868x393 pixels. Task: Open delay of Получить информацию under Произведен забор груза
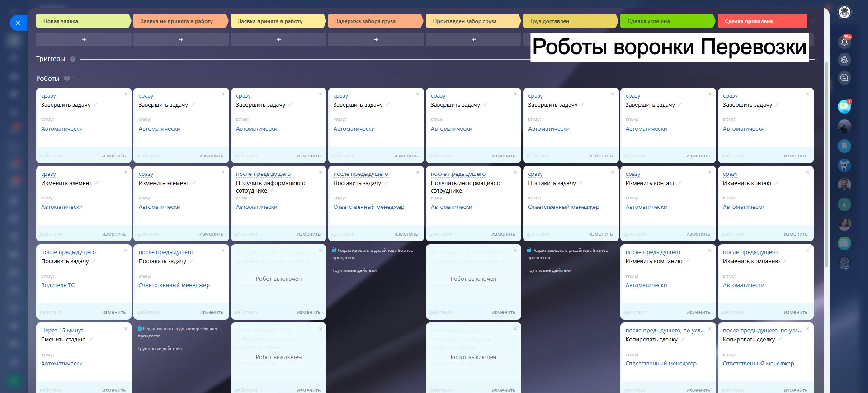pyautogui.click(x=458, y=174)
